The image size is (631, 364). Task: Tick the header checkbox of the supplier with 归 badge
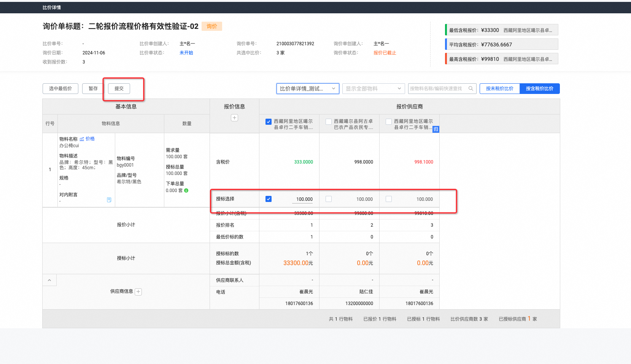(389, 122)
